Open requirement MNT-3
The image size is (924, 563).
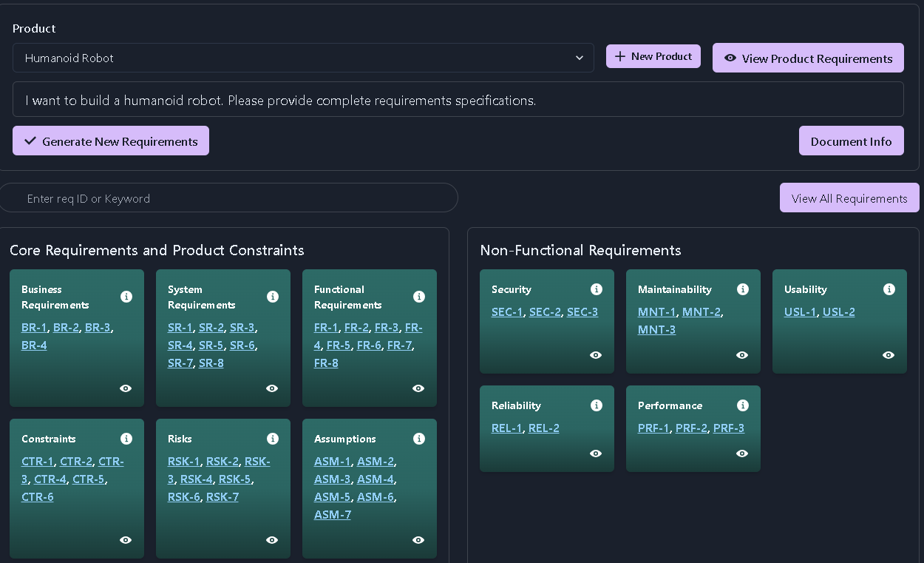[x=657, y=329]
